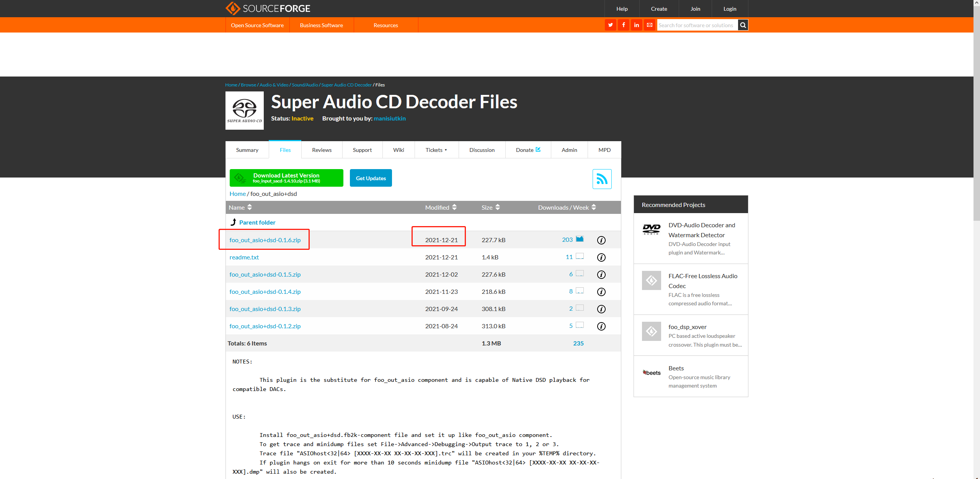The height and width of the screenshot is (479, 980).
Task: Click the email envelope icon
Action: pyautogui.click(x=650, y=25)
